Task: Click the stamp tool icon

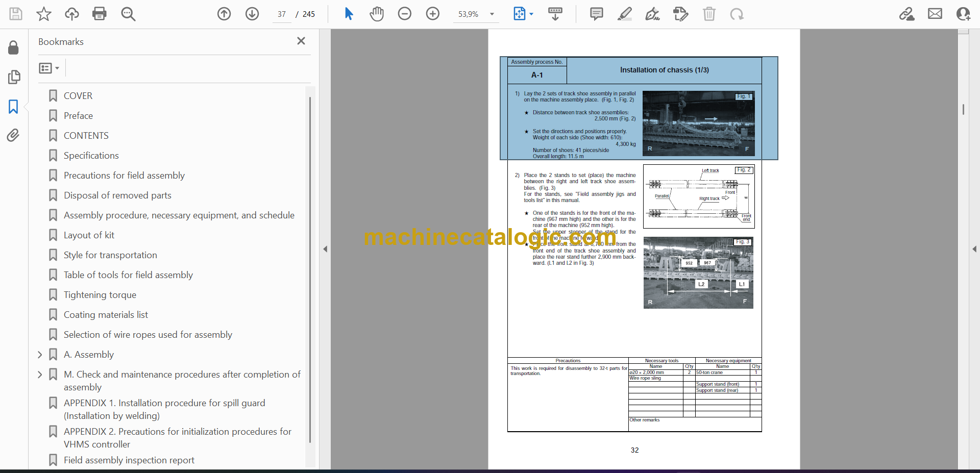Action: pyautogui.click(x=680, y=14)
